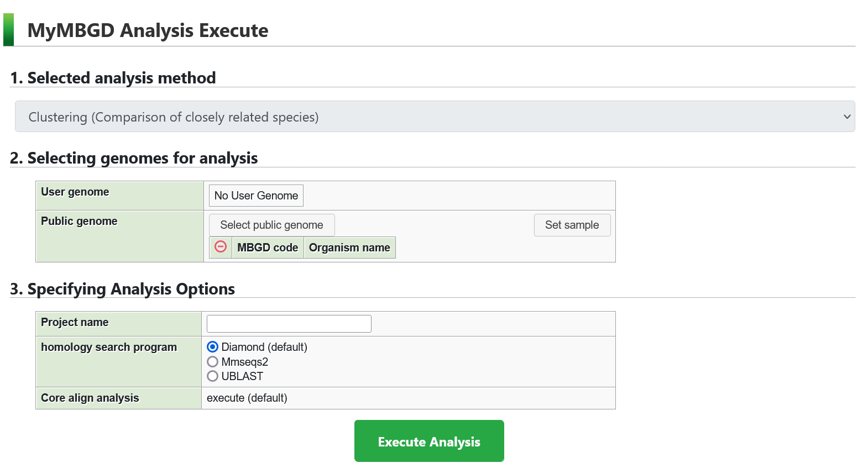Click the Selecting genomes for analysis heading
Viewport: 868px width, 468px height.
tap(134, 158)
